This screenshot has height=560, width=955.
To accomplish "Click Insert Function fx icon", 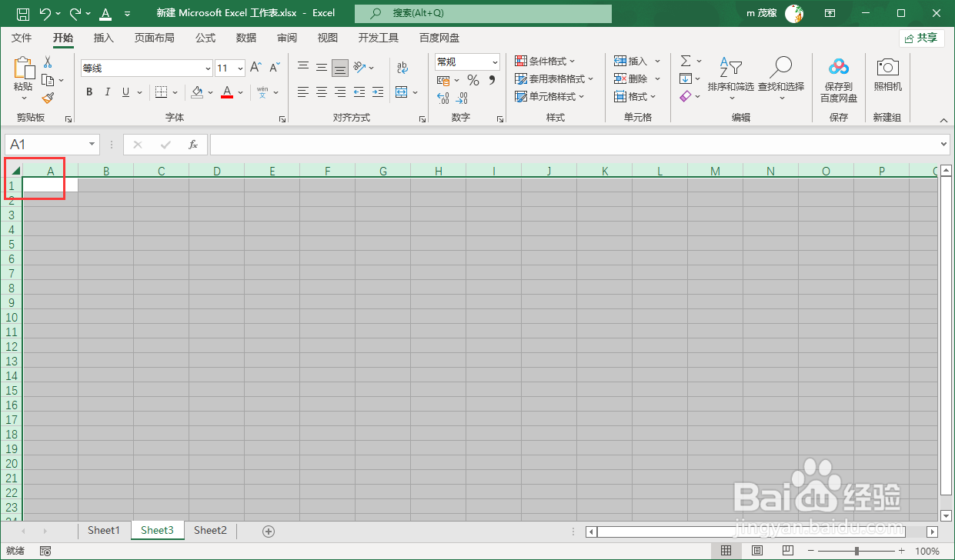I will point(193,145).
